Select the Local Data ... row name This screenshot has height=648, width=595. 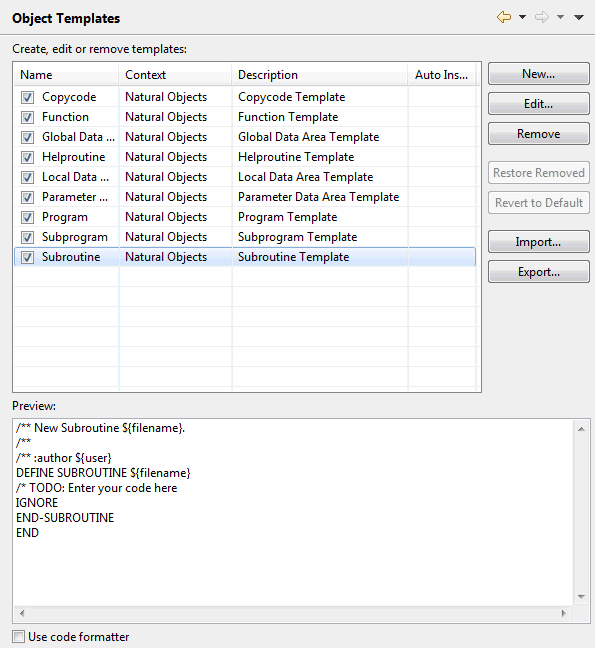[76, 177]
